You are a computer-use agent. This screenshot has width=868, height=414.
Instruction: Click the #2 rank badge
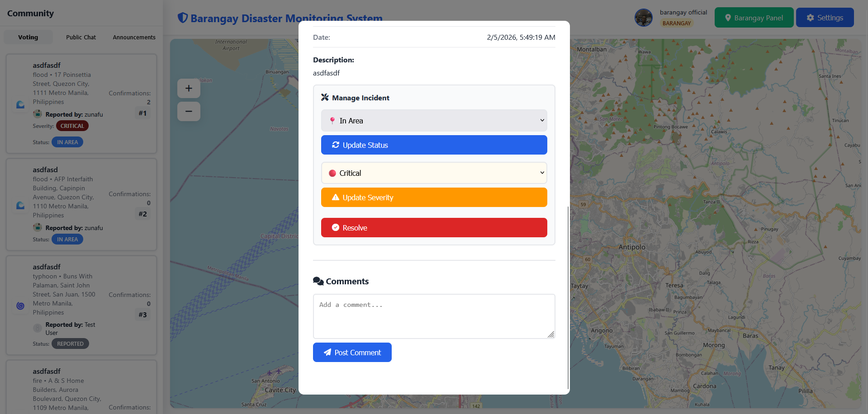click(142, 214)
